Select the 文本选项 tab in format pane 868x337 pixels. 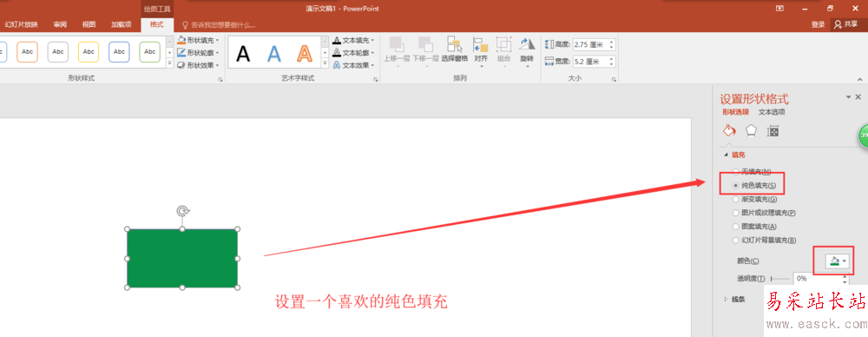[772, 112]
